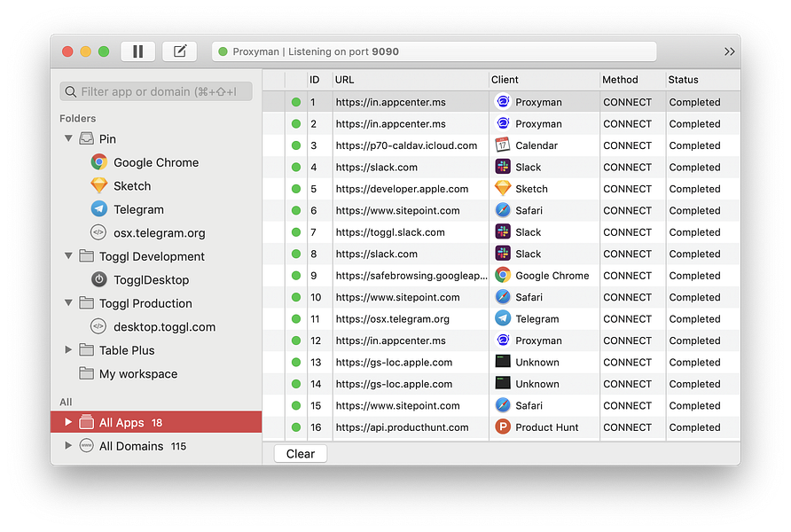Expand the All Domains section
The image size is (791, 532).
click(68, 446)
